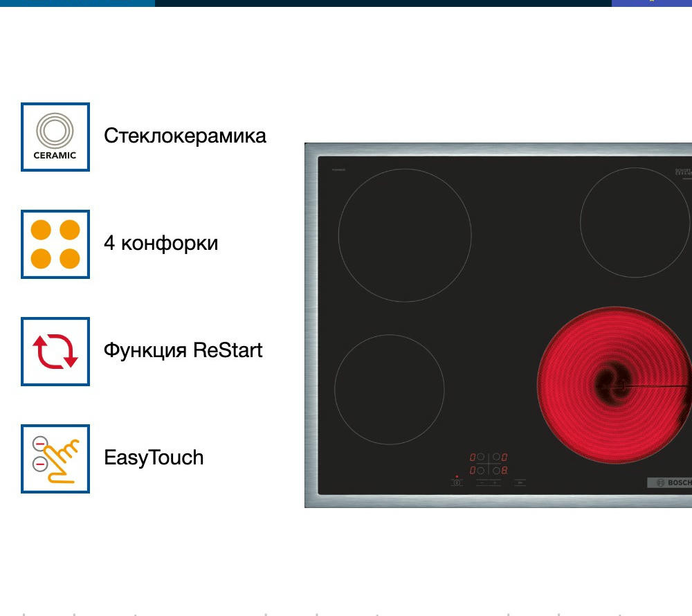Tap the minus button on hob panel
The width and height of the screenshot is (692, 616).
pos(482,482)
